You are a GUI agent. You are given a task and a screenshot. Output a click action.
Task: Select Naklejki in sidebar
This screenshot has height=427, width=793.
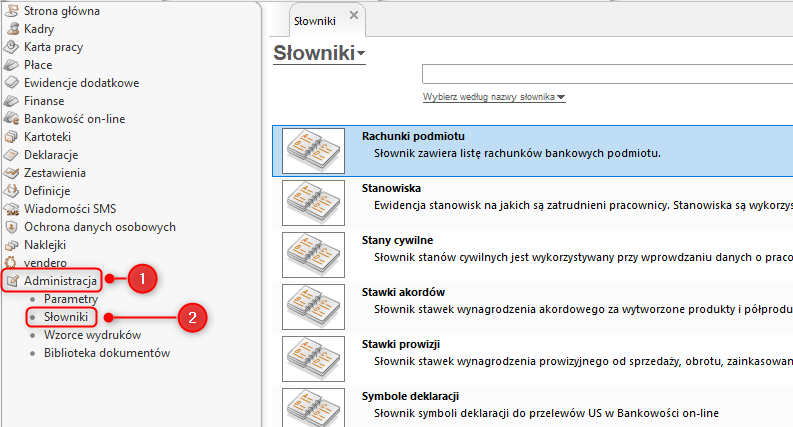(45, 245)
